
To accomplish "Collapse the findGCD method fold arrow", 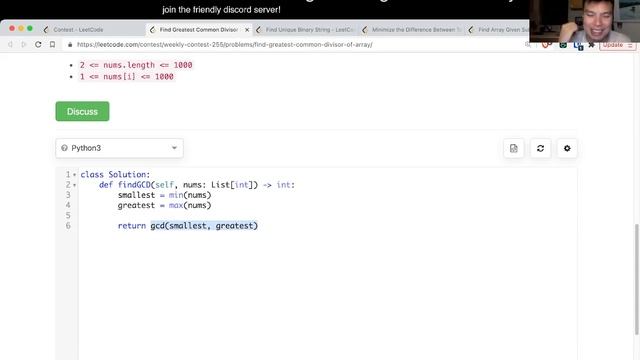I will click(x=74, y=185).
